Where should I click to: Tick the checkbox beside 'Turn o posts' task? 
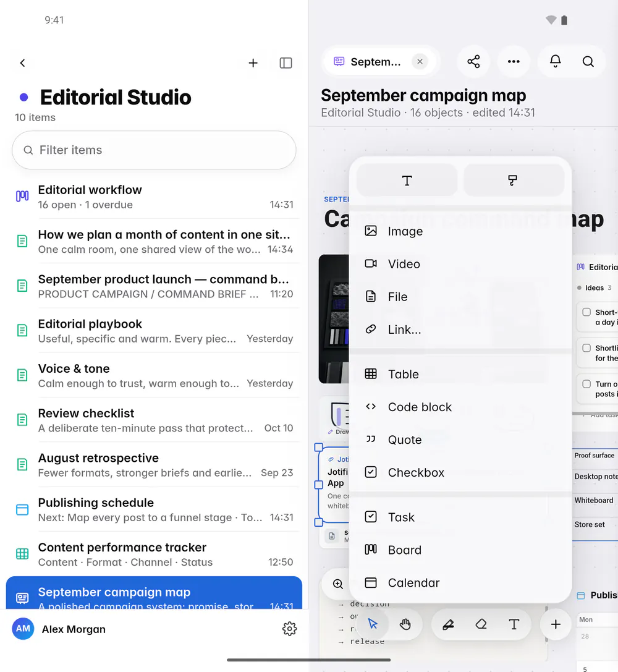tap(586, 385)
